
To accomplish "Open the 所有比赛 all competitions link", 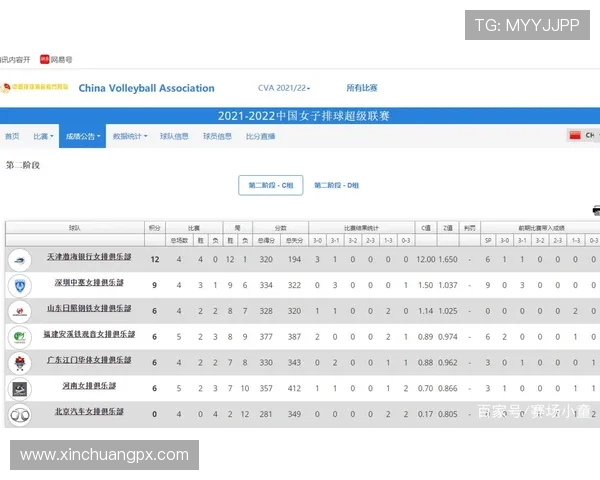I will click(x=362, y=88).
